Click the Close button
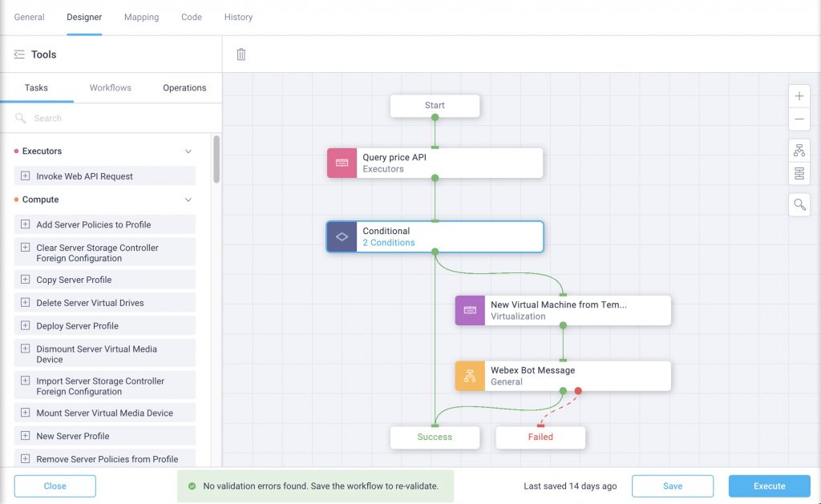 click(55, 486)
